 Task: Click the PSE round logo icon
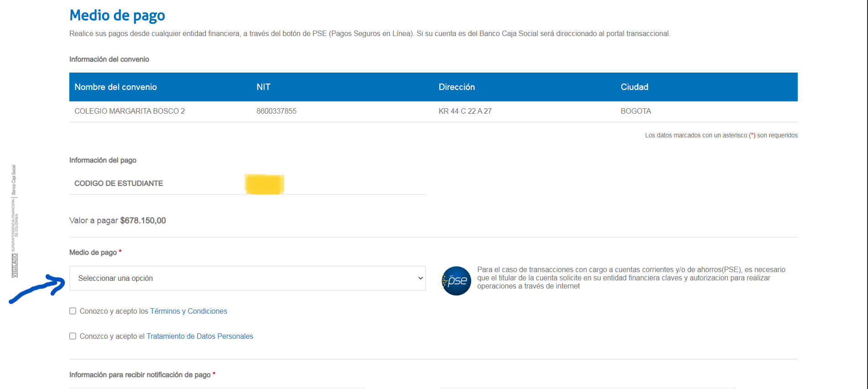tap(456, 281)
